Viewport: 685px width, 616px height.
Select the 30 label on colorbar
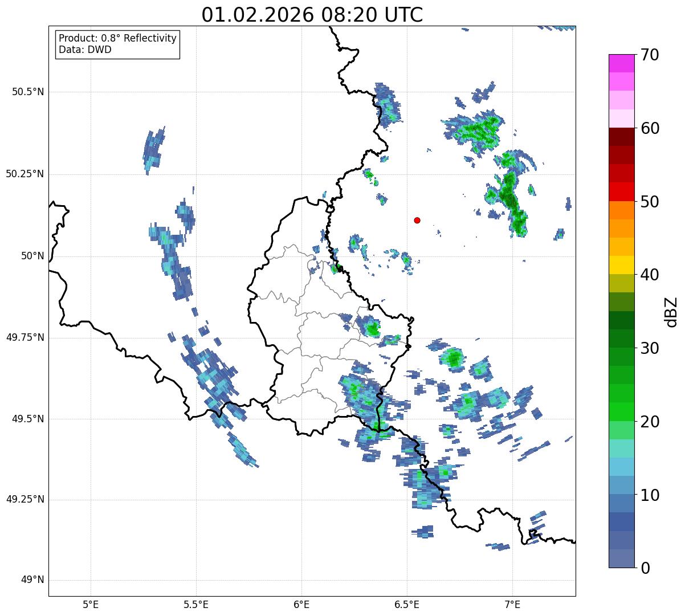click(x=650, y=348)
